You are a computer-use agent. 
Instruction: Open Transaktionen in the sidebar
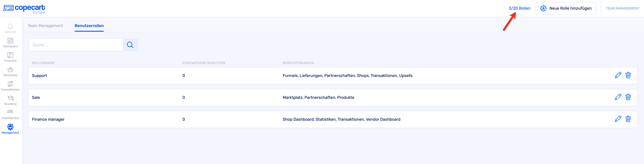click(10, 84)
